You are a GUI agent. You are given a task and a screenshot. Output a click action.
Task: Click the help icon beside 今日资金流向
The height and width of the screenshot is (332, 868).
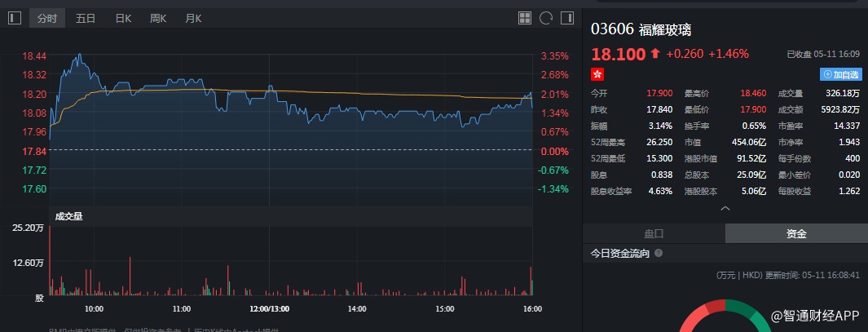(x=658, y=254)
